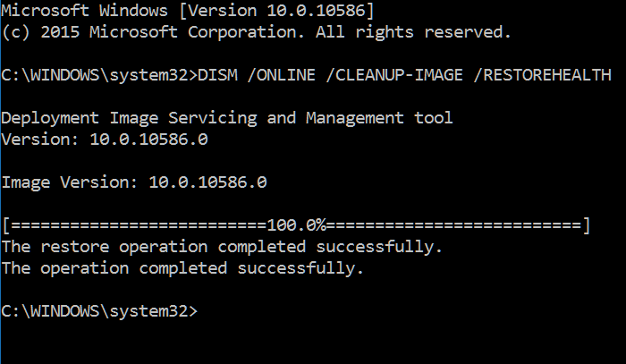Click the opening bracket of the progress bar

pyautogui.click(x=6, y=225)
